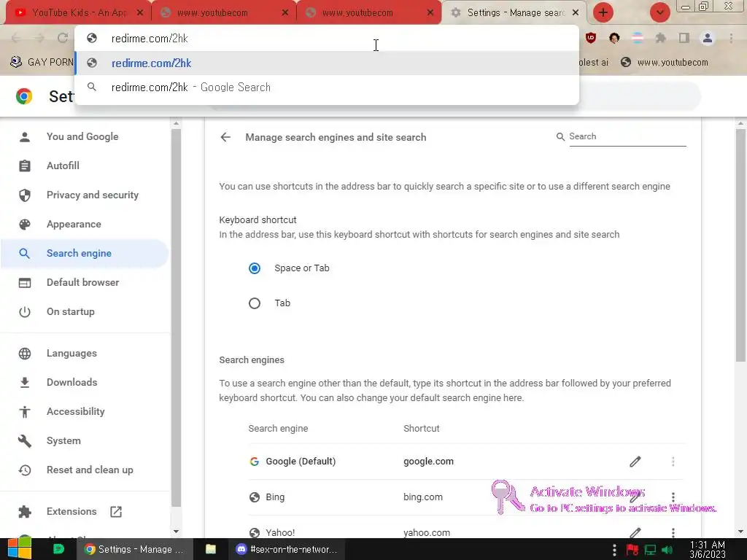Open the green app on taskbar

tap(58, 549)
